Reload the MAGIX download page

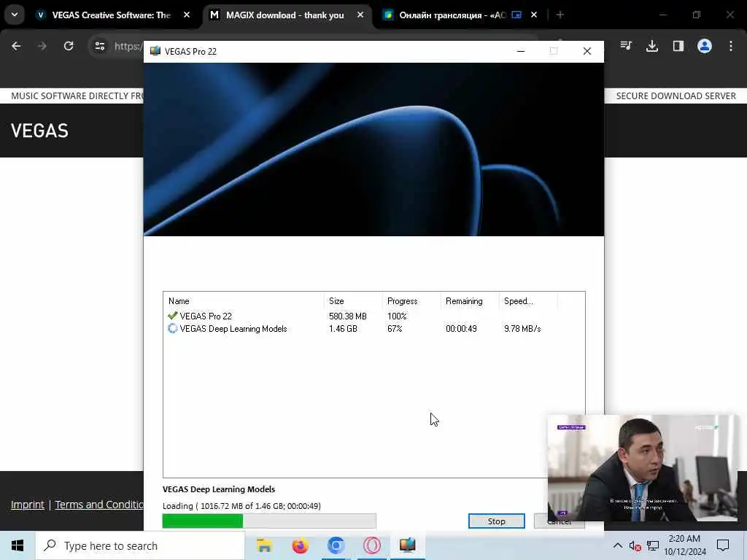pyautogui.click(x=69, y=46)
